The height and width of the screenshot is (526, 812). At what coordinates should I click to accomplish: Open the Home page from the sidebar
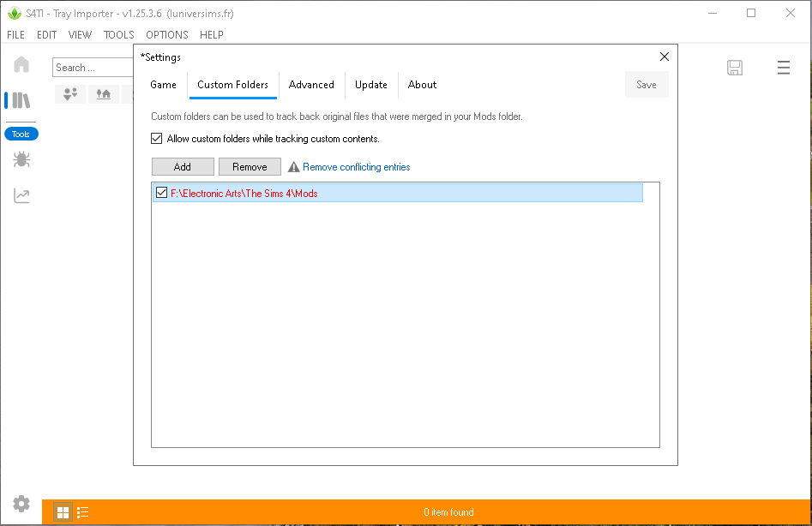click(x=21, y=65)
